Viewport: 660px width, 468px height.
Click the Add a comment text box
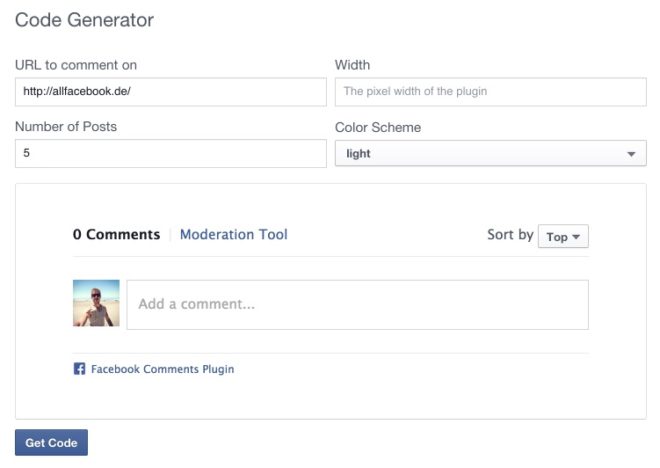coord(357,304)
